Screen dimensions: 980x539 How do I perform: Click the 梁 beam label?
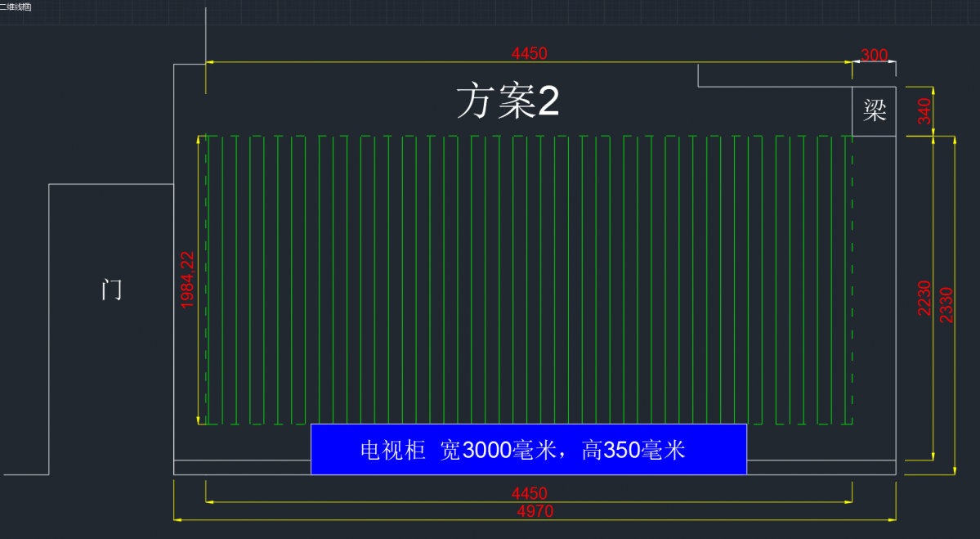click(875, 110)
